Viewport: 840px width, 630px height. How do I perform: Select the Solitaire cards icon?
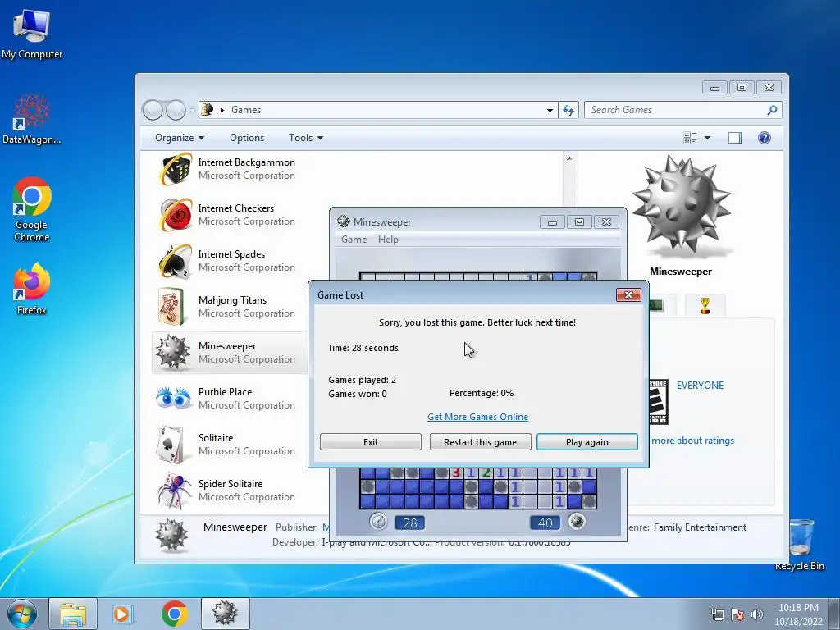[171, 445]
